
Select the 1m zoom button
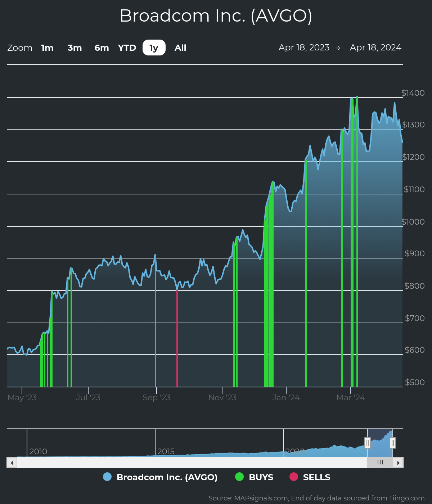coord(47,48)
